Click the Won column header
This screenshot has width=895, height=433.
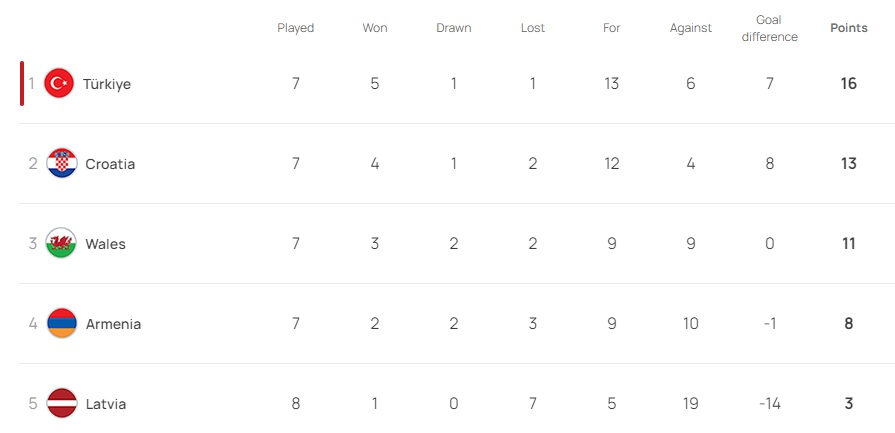[375, 28]
